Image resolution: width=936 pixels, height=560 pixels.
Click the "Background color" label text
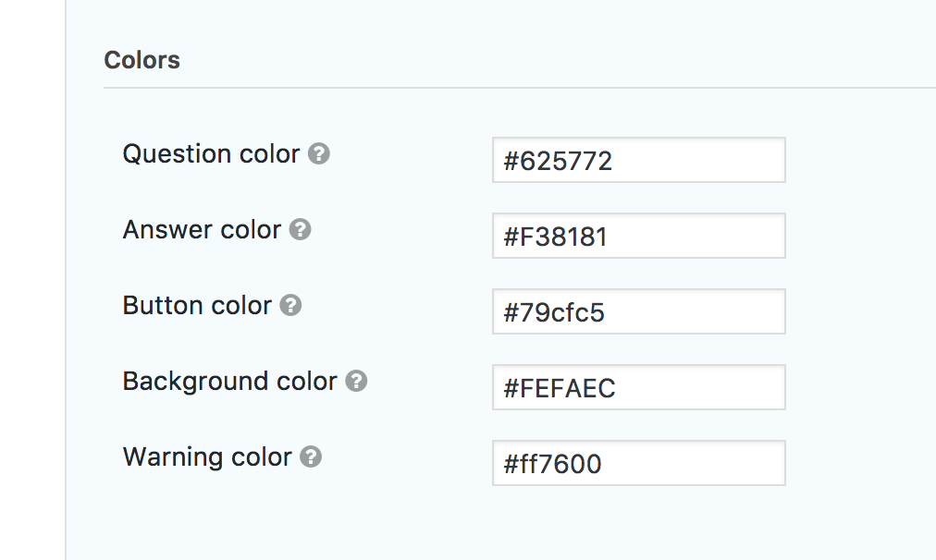(229, 382)
